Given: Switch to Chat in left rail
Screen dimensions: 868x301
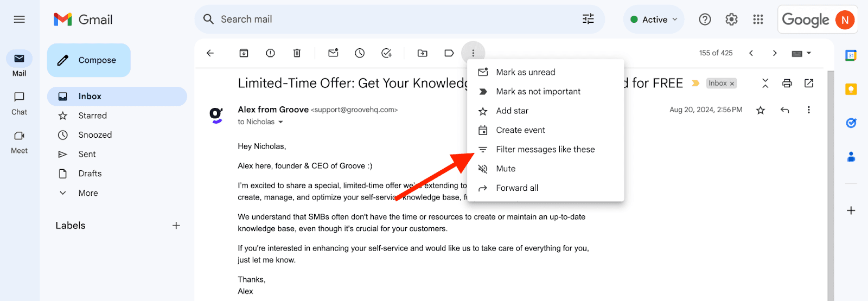Looking at the screenshot, I should click(x=20, y=103).
